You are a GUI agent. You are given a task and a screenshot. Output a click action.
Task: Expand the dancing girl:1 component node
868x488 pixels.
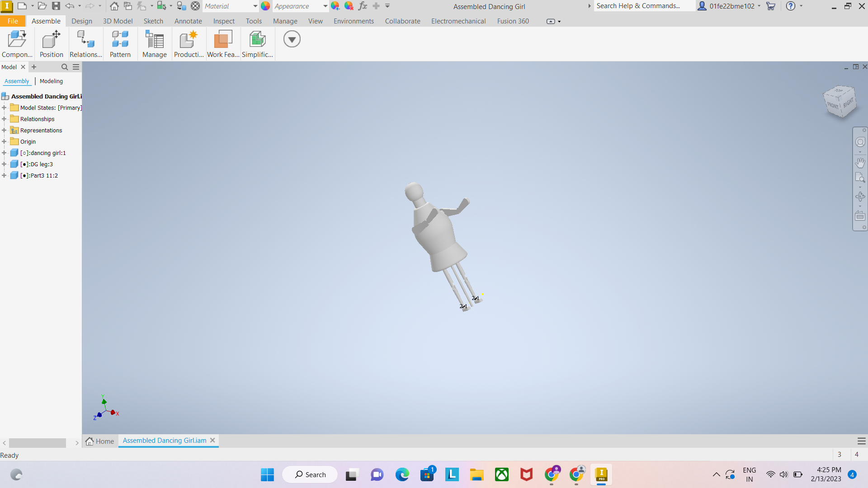5,153
